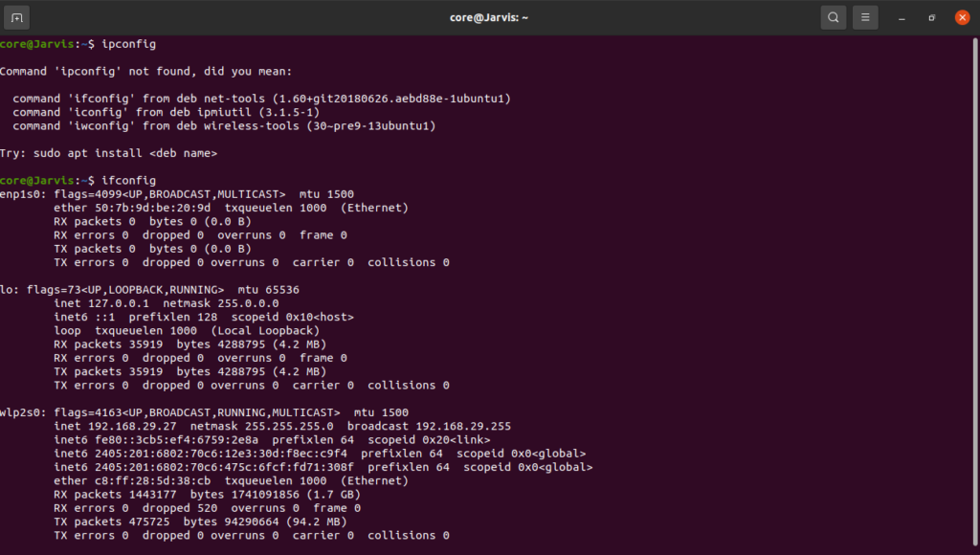Click the enp1s0 interface name

(x=21, y=194)
